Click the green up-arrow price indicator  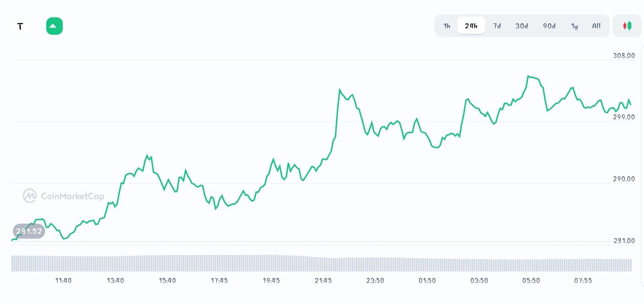[x=54, y=26]
